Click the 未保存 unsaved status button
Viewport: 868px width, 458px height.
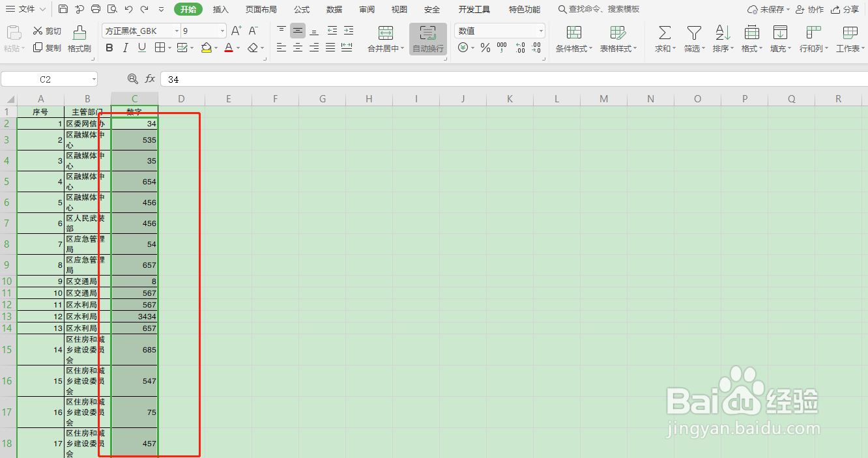click(x=768, y=9)
